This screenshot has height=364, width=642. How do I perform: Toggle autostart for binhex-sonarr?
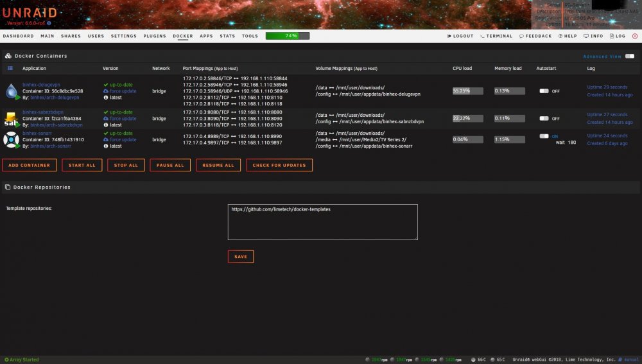(x=544, y=136)
